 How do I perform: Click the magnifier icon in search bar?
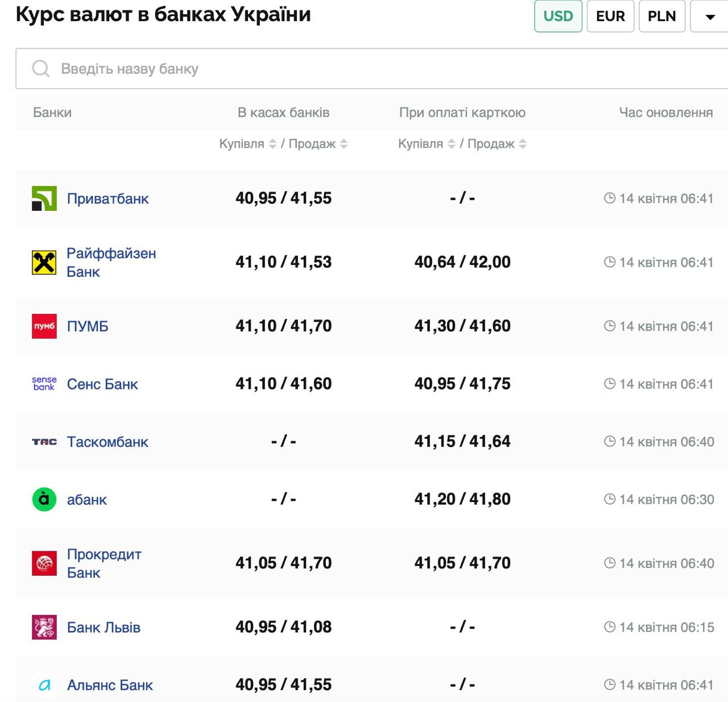pos(40,68)
